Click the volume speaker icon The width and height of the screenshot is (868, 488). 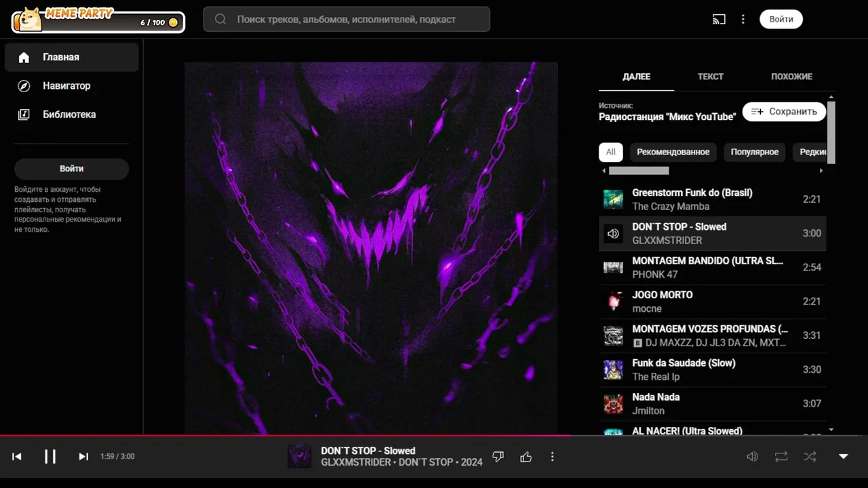coord(752,457)
